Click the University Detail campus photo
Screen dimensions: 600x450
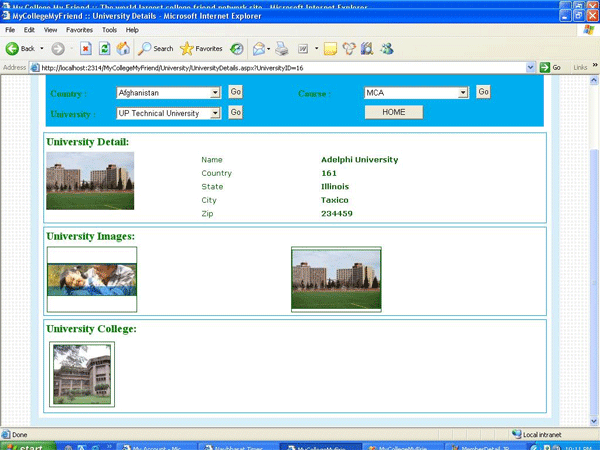pos(90,181)
